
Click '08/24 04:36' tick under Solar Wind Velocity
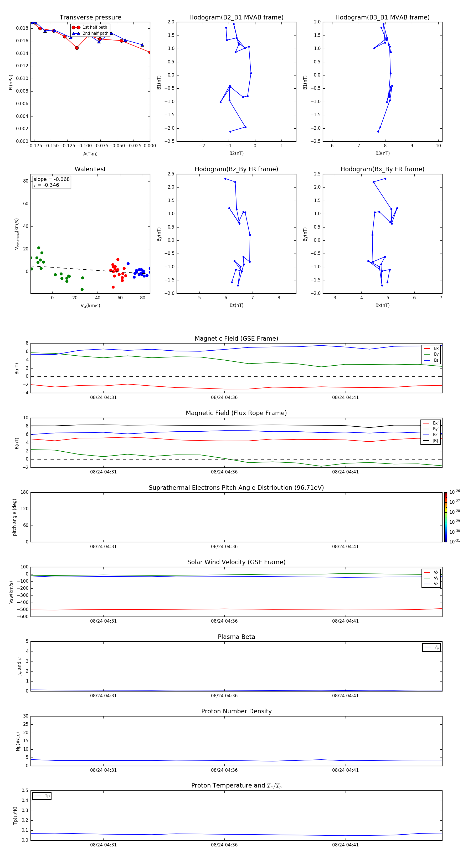pyautogui.click(x=224, y=621)
